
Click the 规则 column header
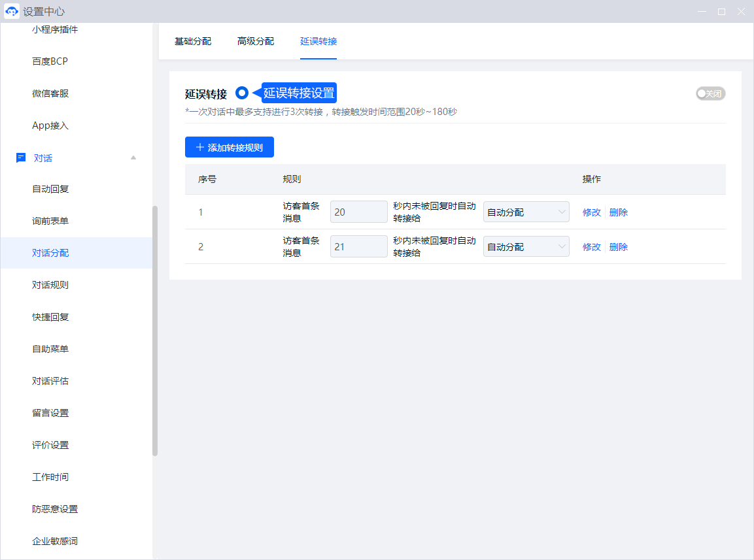292,179
